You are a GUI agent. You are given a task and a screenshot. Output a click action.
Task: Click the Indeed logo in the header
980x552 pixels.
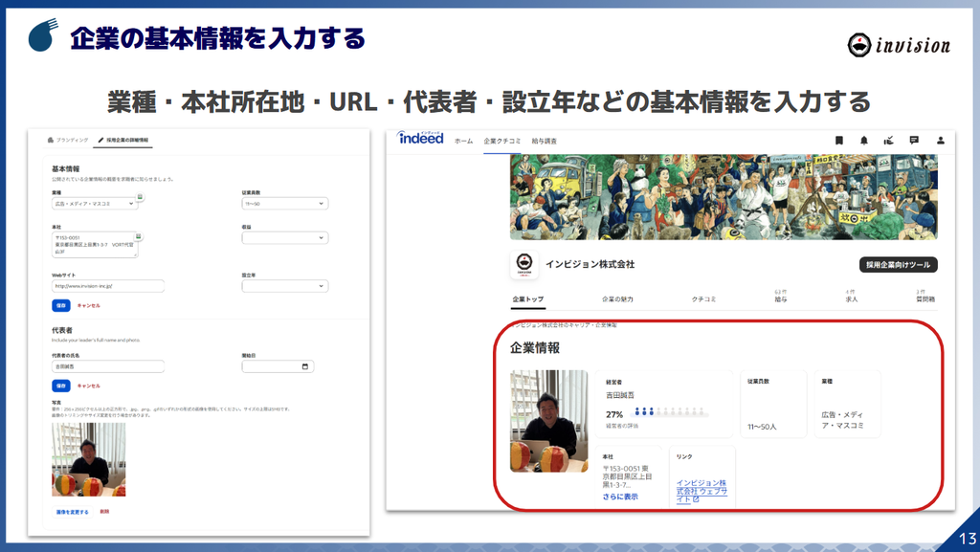pyautogui.click(x=421, y=138)
